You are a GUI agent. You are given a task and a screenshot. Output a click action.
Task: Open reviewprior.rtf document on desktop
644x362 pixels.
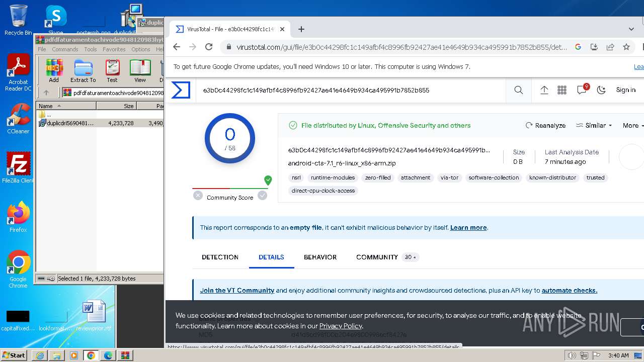94,316
